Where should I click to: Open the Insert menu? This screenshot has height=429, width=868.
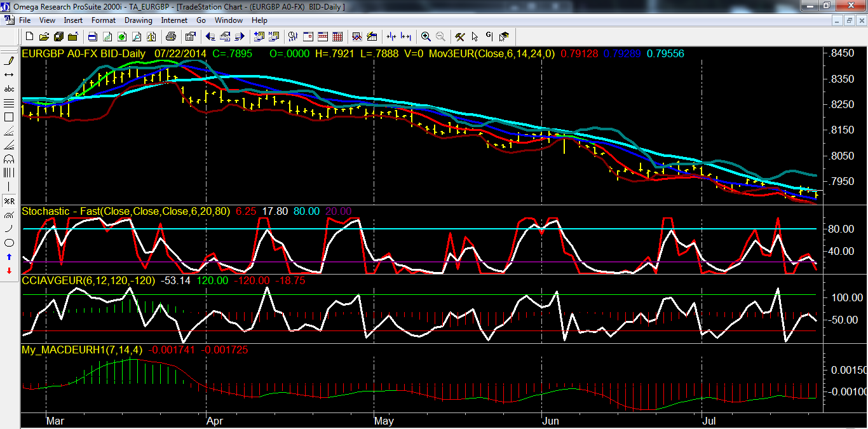point(73,20)
